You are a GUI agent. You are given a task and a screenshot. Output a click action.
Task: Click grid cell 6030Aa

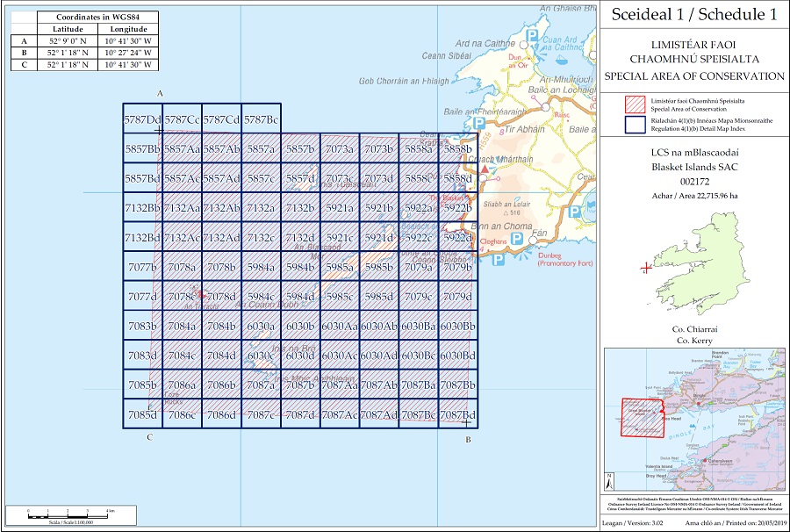(340, 326)
